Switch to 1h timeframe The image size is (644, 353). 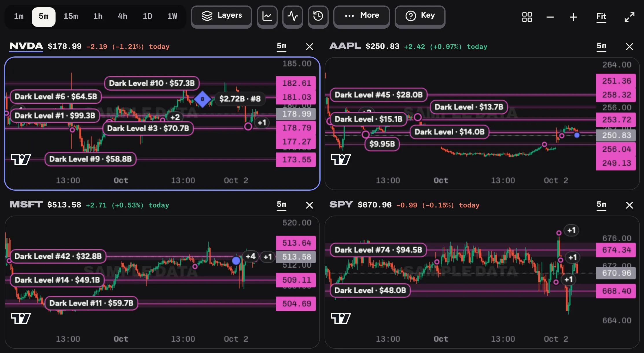pos(98,16)
